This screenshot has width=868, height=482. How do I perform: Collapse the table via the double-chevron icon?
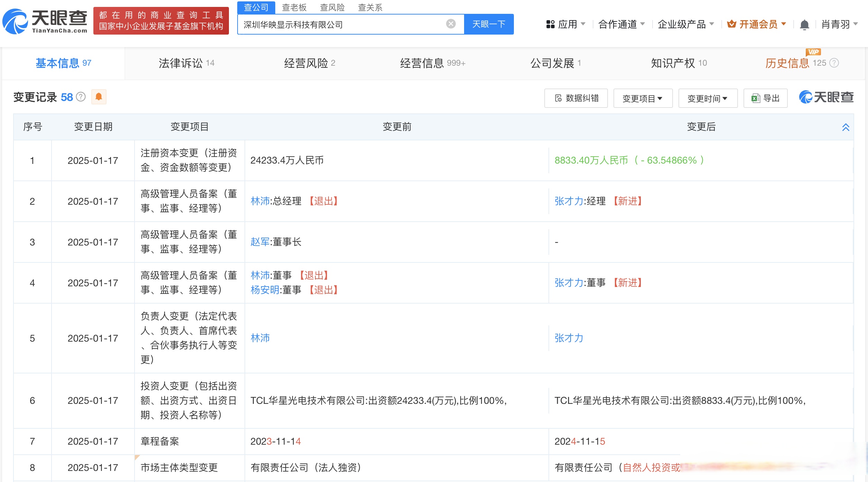[x=846, y=127]
